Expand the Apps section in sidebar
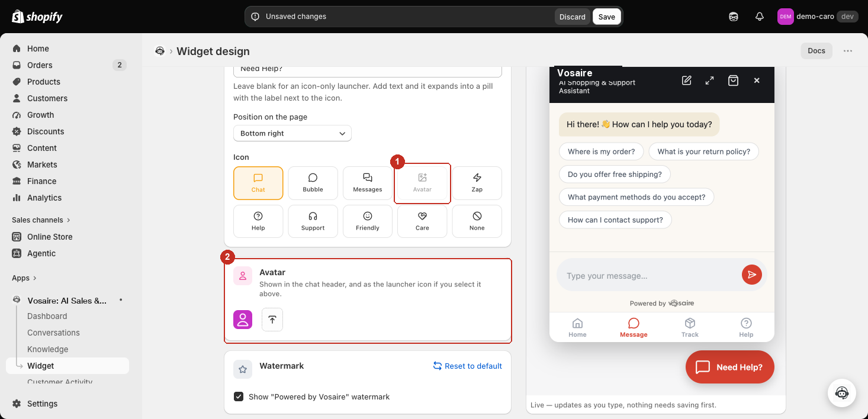Image resolution: width=868 pixels, height=419 pixels. [24, 278]
